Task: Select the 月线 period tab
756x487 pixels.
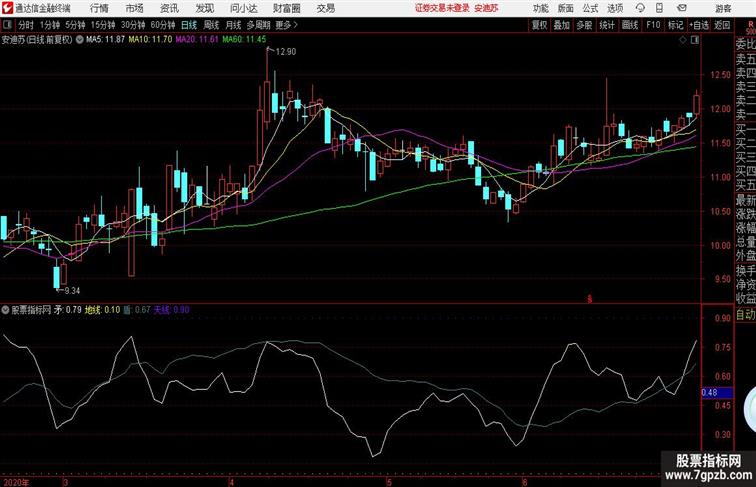Action: (233, 25)
